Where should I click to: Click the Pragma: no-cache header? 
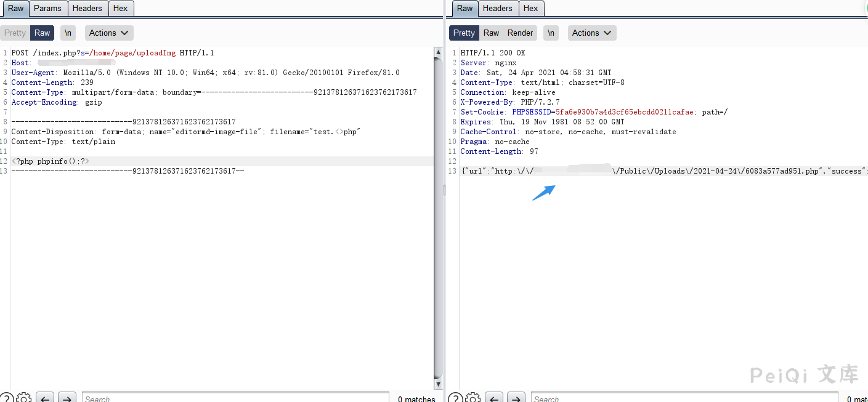(495, 142)
